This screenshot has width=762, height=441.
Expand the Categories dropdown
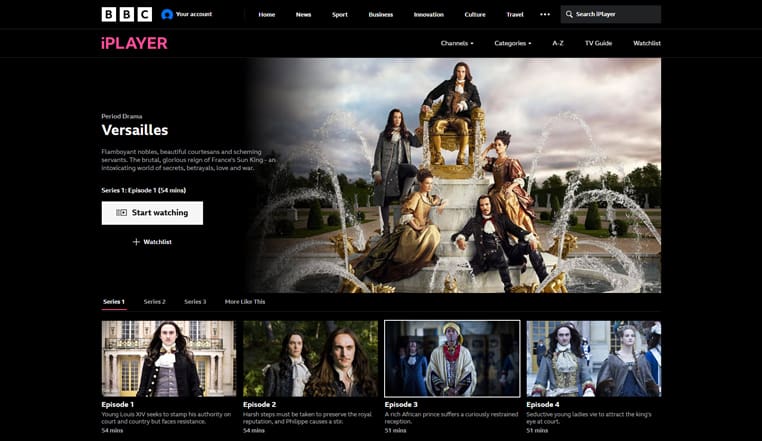coord(513,43)
